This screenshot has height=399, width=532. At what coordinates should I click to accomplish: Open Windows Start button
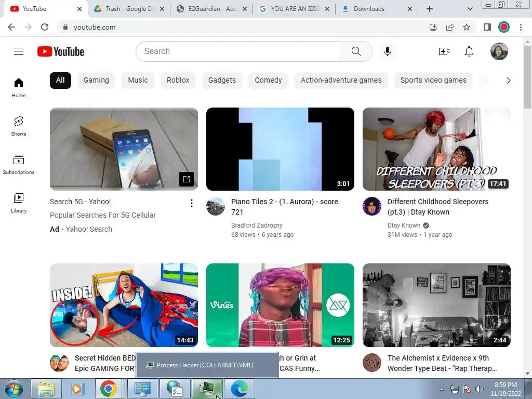coord(14,389)
